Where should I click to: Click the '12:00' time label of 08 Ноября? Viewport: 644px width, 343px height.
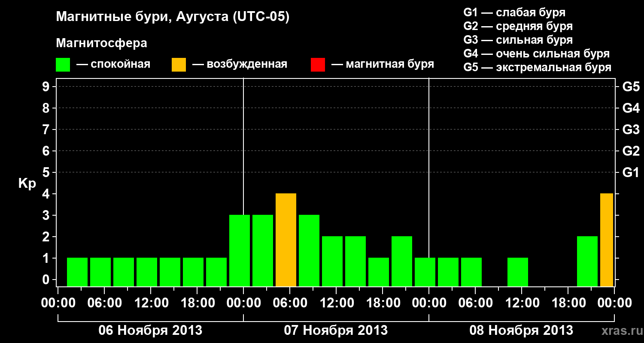(x=522, y=303)
